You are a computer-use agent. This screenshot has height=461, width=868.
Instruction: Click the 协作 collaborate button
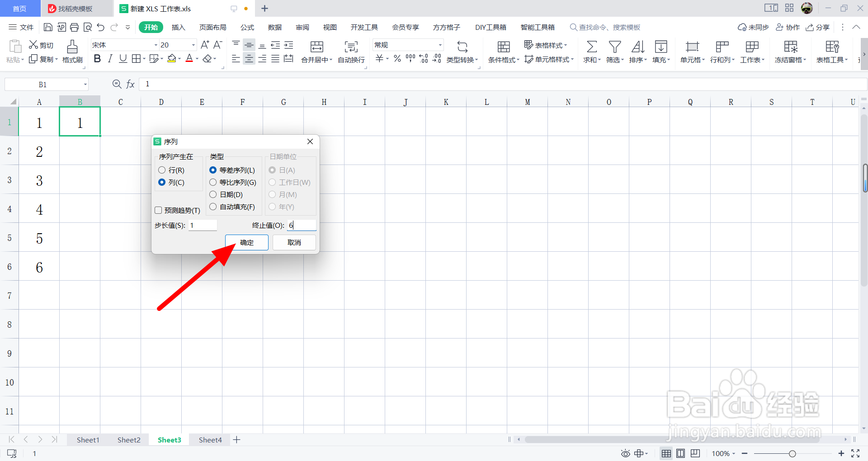coord(788,28)
